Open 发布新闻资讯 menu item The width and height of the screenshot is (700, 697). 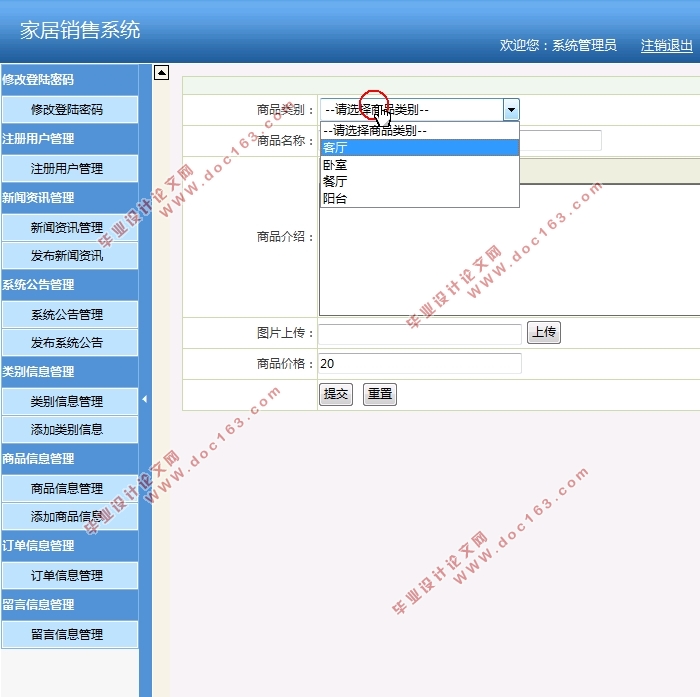70,255
